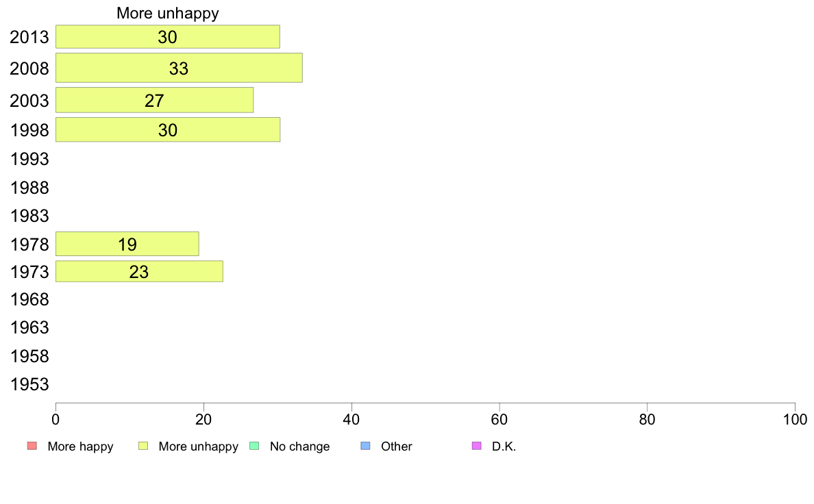Click the Other blue legend swatch

[x=365, y=446]
